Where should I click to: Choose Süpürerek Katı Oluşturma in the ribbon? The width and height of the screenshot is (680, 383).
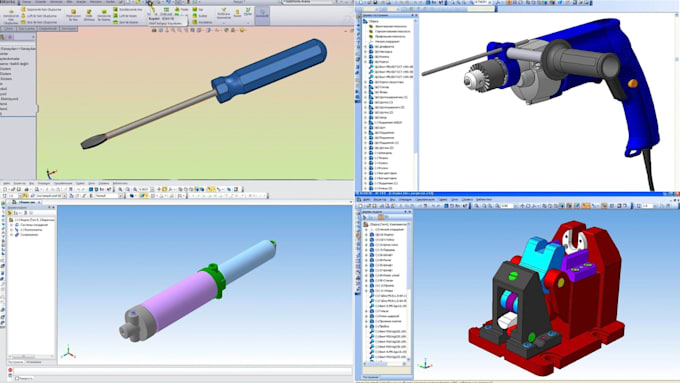coord(41,10)
